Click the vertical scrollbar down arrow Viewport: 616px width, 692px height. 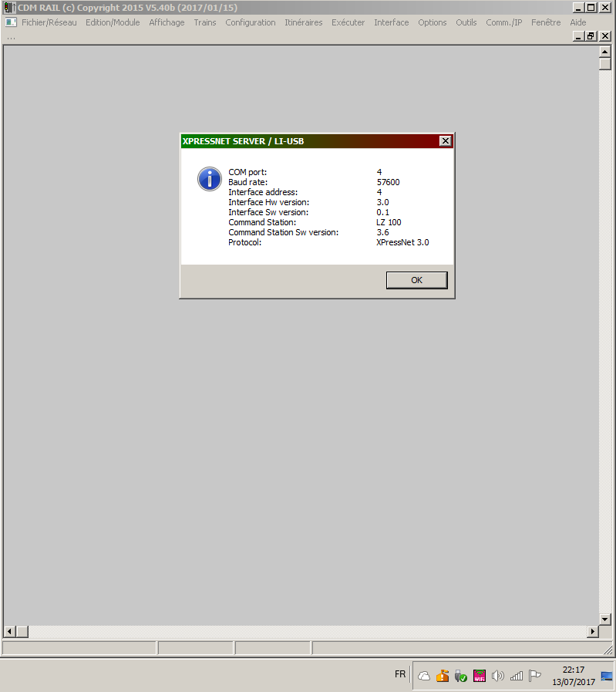[605, 619]
